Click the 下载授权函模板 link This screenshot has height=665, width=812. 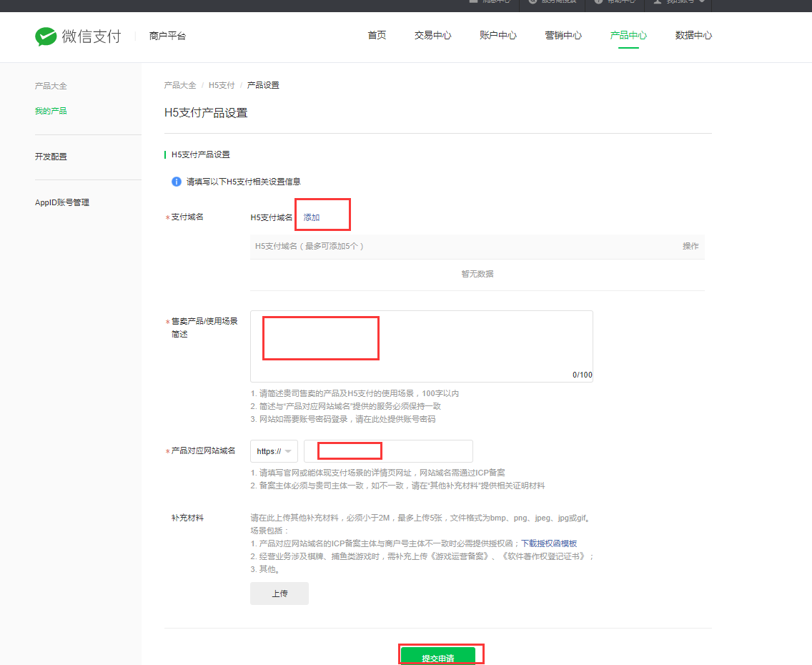[x=549, y=543]
